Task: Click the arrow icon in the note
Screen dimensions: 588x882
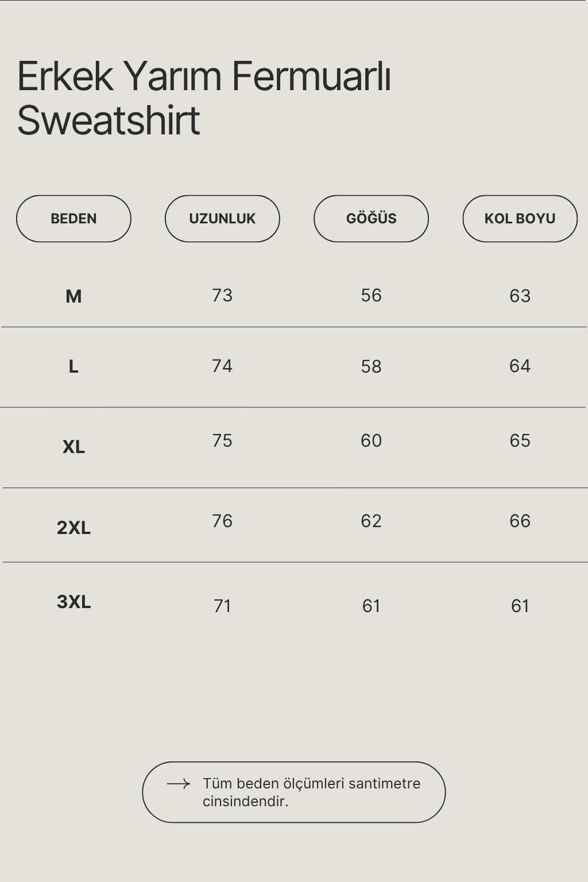Action: (179, 784)
